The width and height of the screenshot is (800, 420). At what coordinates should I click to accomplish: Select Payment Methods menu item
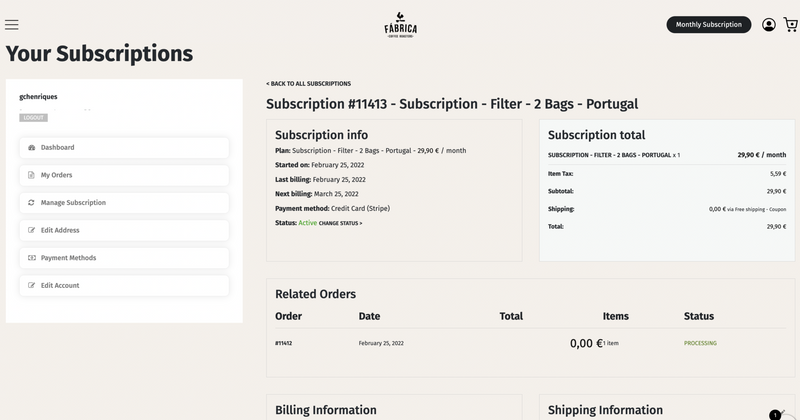(x=68, y=258)
